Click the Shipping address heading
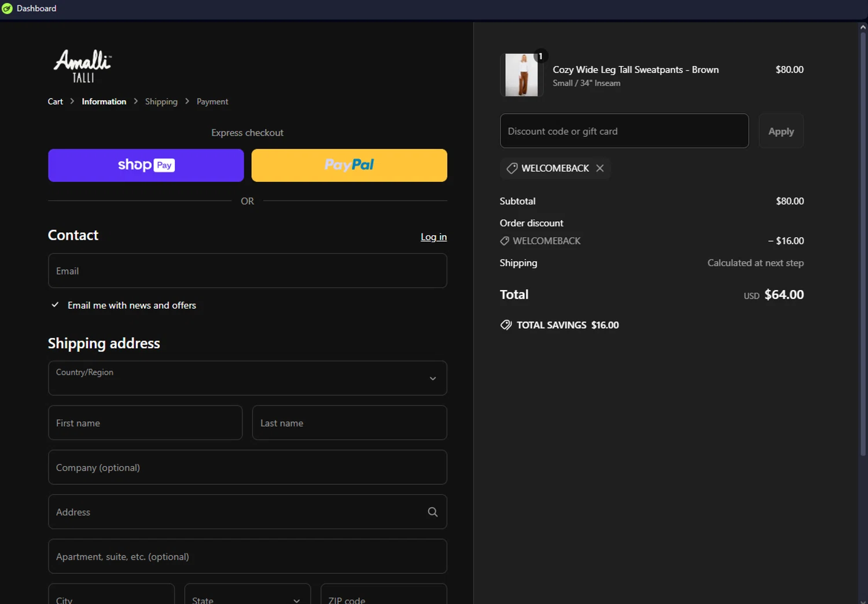The height and width of the screenshot is (604, 868). (x=104, y=343)
